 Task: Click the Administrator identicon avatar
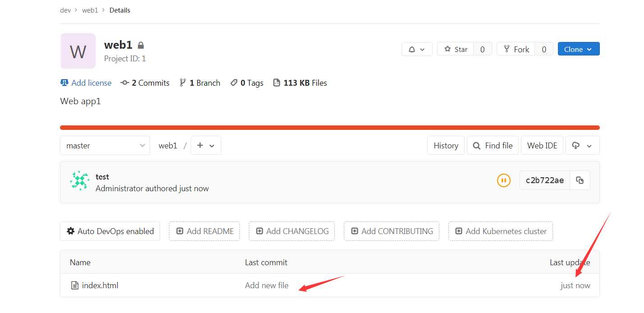80,181
